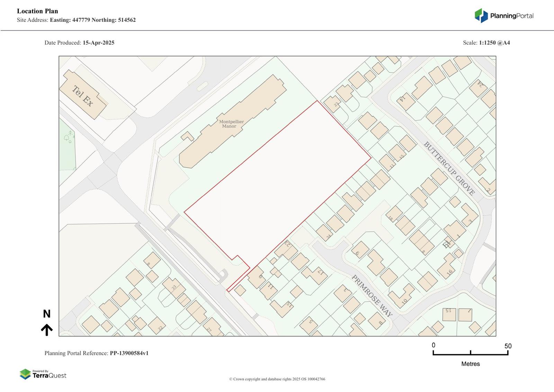554x392 pixels.
Task: Click the Primrose Way street label
Action: click(372, 296)
